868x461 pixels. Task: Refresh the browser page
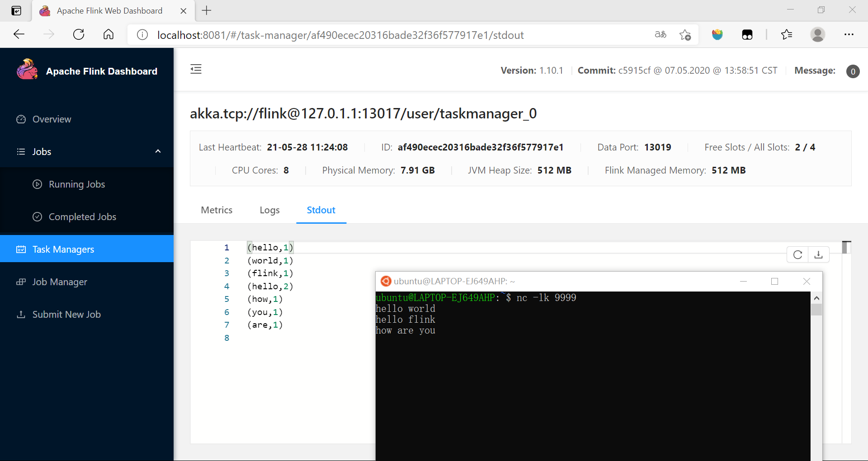79,34
